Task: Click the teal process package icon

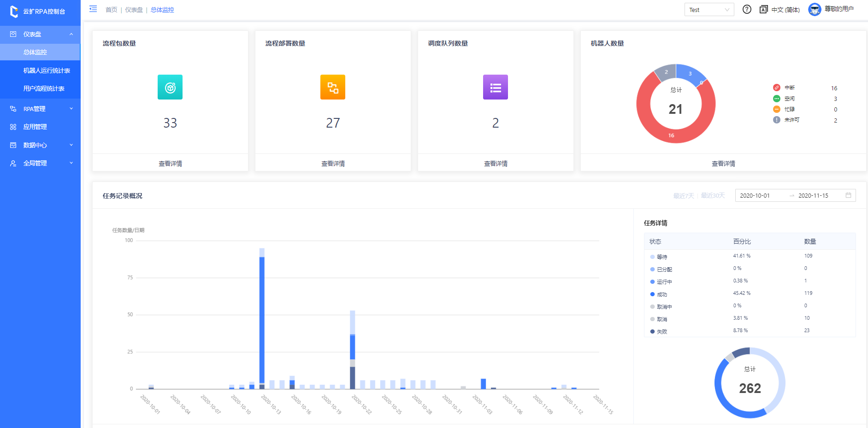Action: point(170,87)
